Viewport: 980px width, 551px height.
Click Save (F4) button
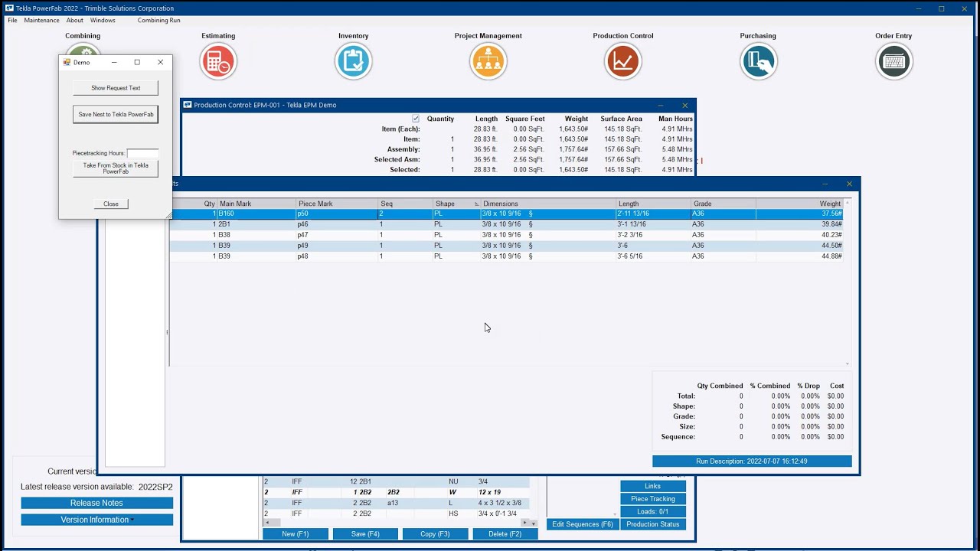point(365,534)
